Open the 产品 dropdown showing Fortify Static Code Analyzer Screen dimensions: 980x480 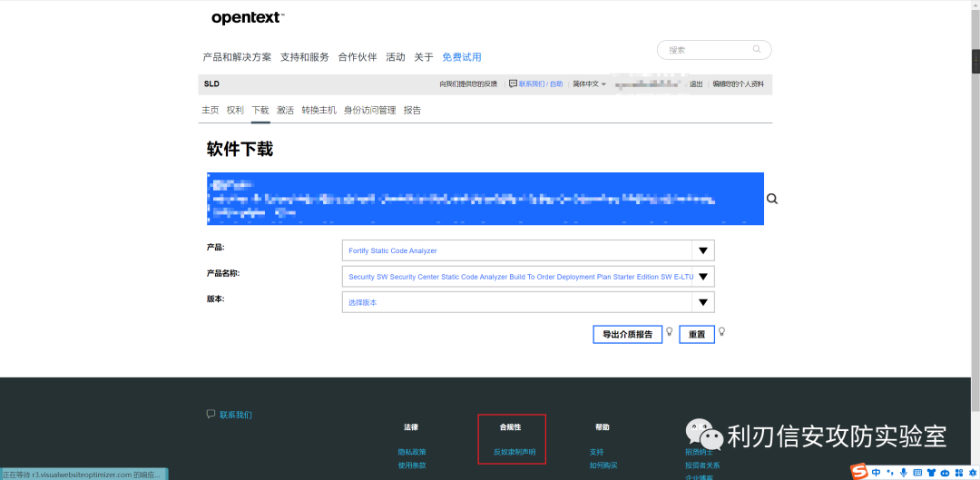pos(528,250)
